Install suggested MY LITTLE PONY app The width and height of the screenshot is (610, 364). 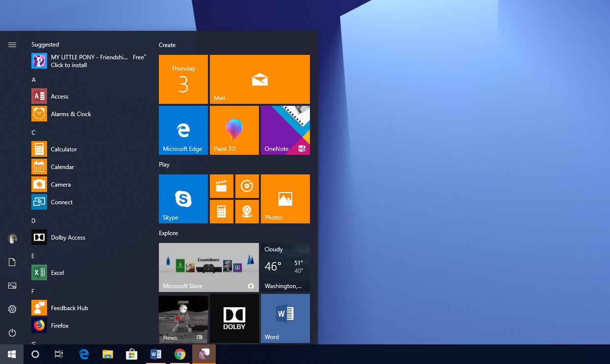[x=89, y=61]
